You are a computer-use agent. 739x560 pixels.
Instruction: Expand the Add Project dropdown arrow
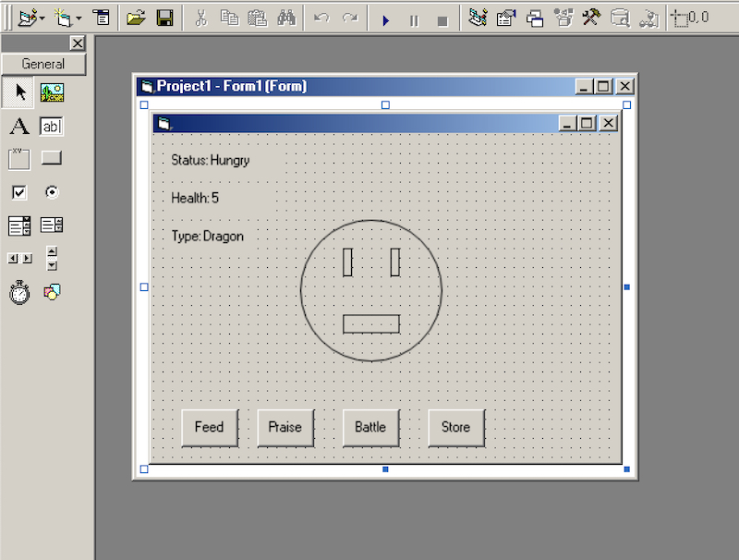[42, 18]
